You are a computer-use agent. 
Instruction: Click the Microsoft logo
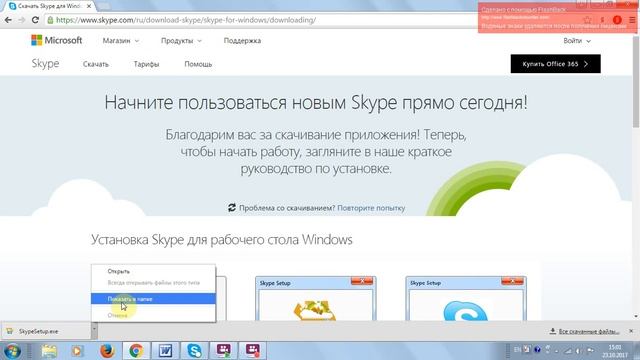(56, 40)
